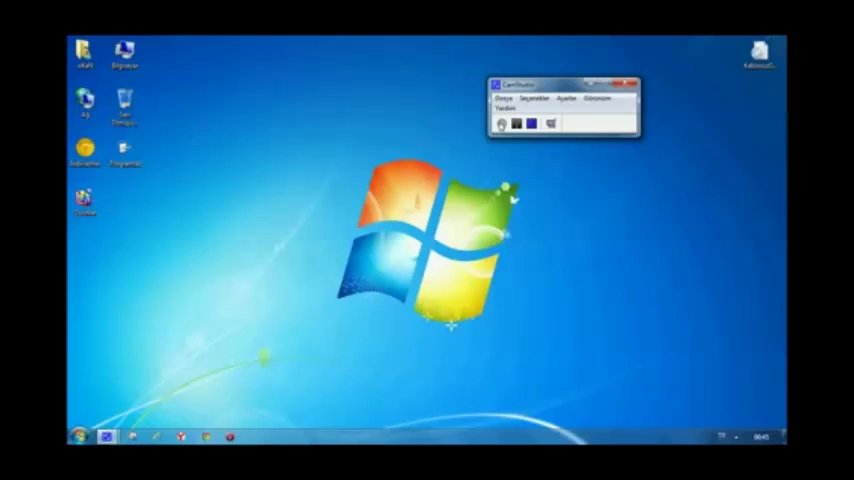Open the Windows Start menu orb
This screenshot has width=854, height=480.
coord(80,436)
